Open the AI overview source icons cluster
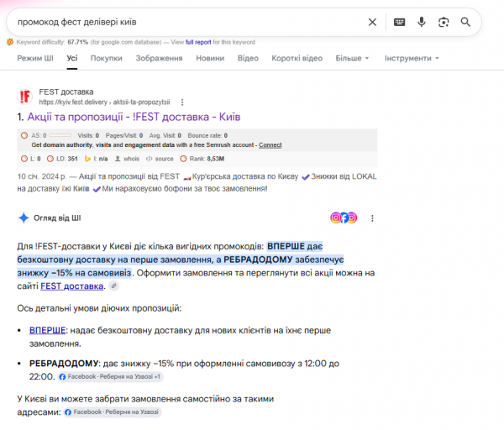The height and width of the screenshot is (430, 504). pos(344,218)
